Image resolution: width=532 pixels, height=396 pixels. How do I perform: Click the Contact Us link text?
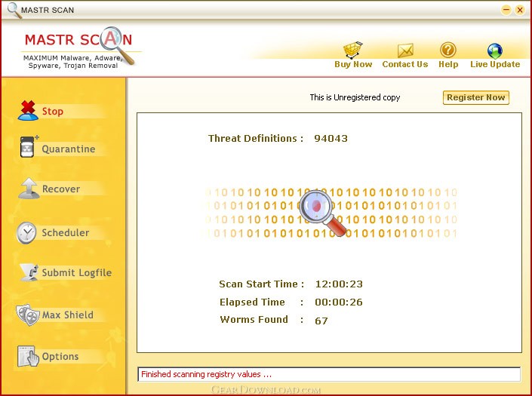(x=405, y=64)
